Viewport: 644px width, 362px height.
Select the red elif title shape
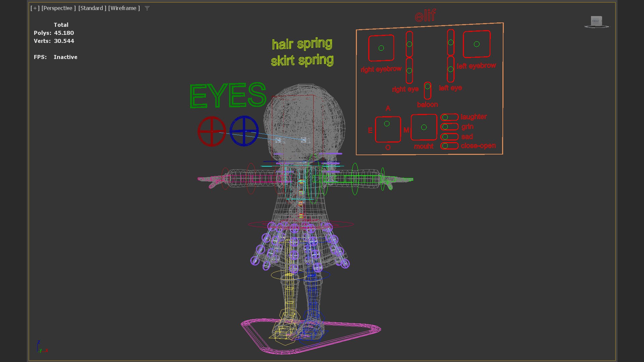click(x=425, y=16)
